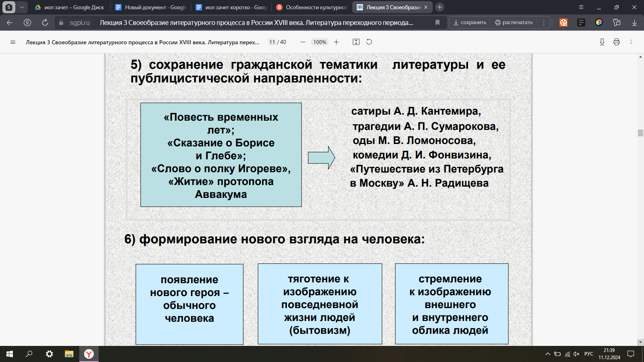The width and height of the screenshot is (644, 362).
Task: Click the page number field showing 11
Action: (x=272, y=42)
